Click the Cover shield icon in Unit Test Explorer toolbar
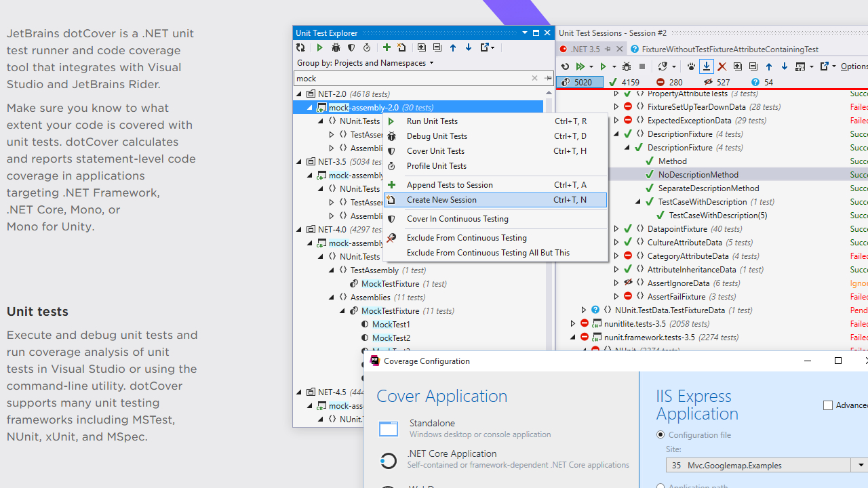868x488 pixels. click(x=351, y=47)
